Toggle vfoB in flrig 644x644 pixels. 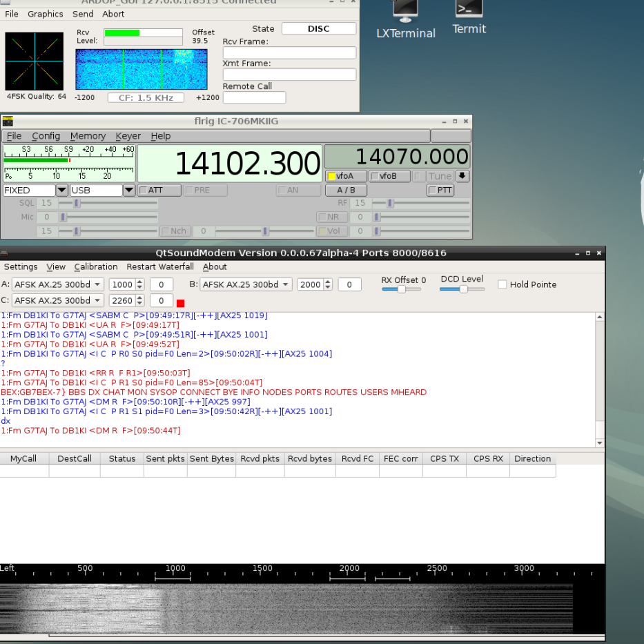click(389, 176)
